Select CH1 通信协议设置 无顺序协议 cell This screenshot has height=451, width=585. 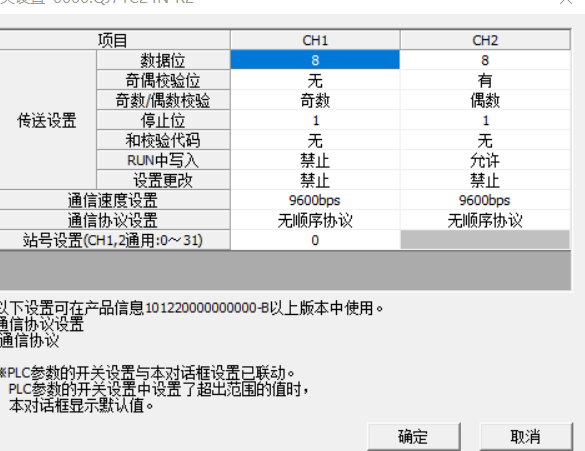tap(315, 220)
